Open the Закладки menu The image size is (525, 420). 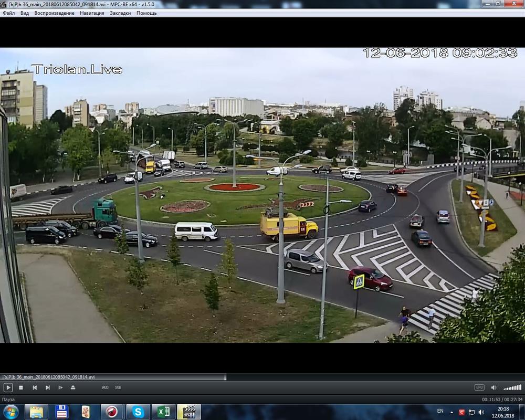(120, 13)
